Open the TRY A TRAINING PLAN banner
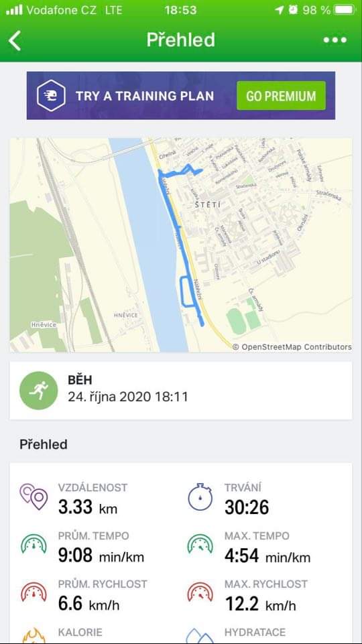The image size is (362, 644). [181, 96]
